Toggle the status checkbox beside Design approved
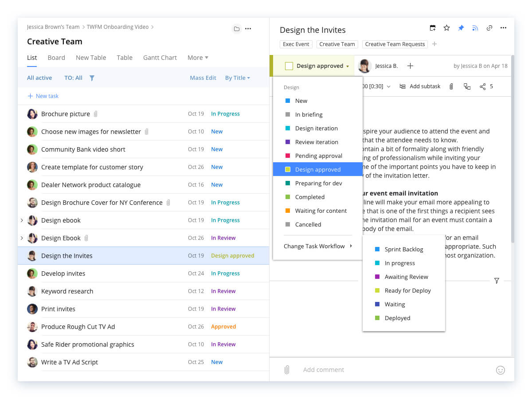532x399 pixels. coord(289,66)
